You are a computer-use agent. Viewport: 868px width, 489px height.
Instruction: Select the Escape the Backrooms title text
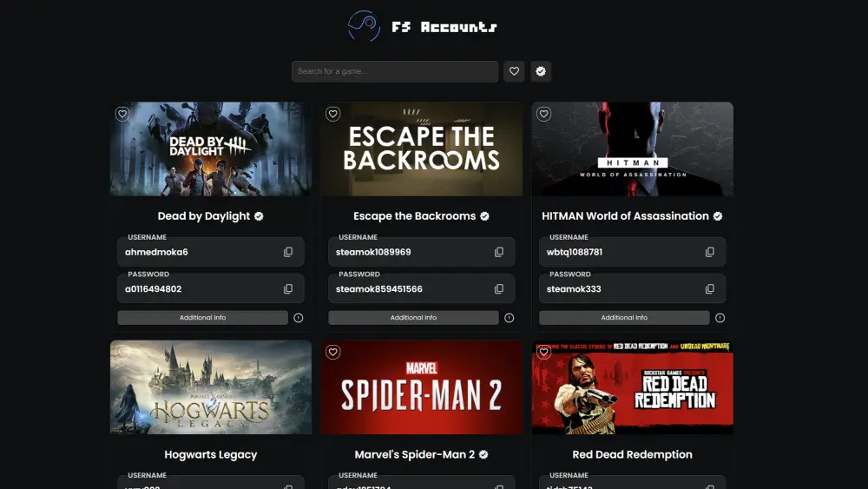[415, 216]
